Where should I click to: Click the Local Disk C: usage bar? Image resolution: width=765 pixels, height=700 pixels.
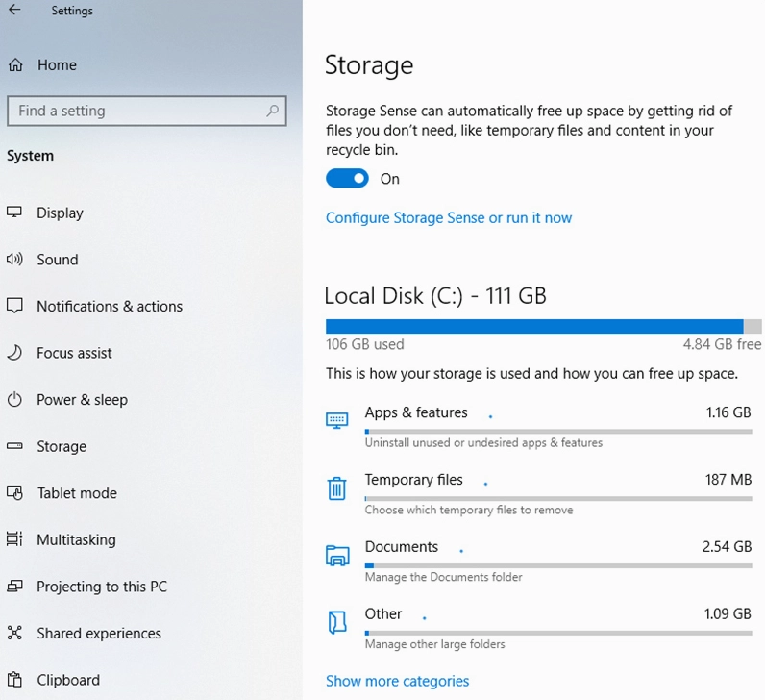tap(543, 327)
